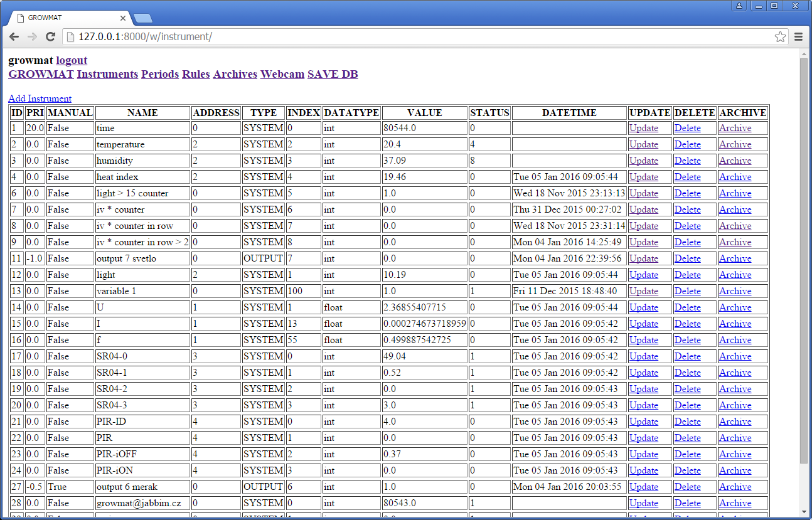Archive the iv * counter instrument
The height and width of the screenshot is (520, 812).
[735, 210]
